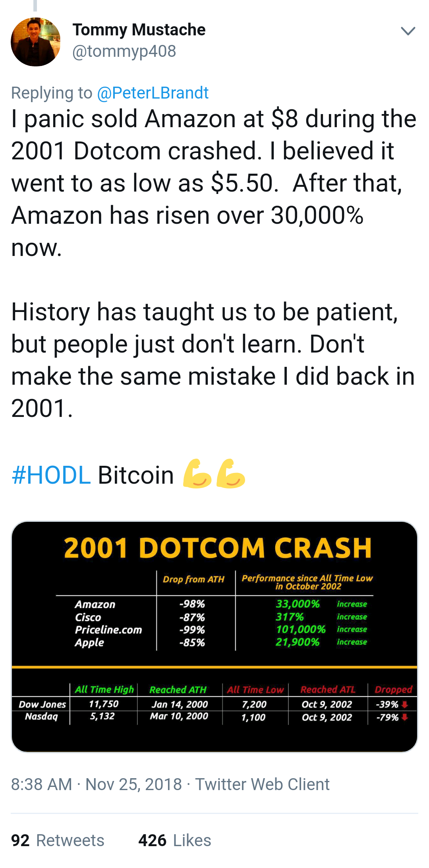Click the @tommyp408 handle
The height and width of the screenshot is (868, 429).
[x=124, y=51]
